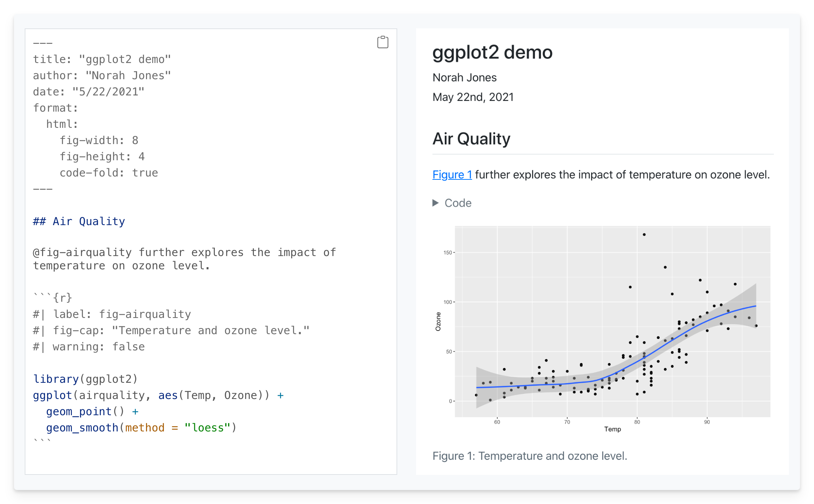Click the "Temp" x-axis label on plot
The width and height of the screenshot is (814, 504).
click(x=612, y=429)
